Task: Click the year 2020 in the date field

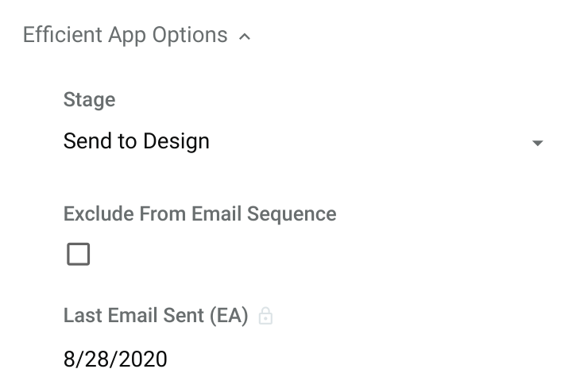Action: [x=143, y=359]
